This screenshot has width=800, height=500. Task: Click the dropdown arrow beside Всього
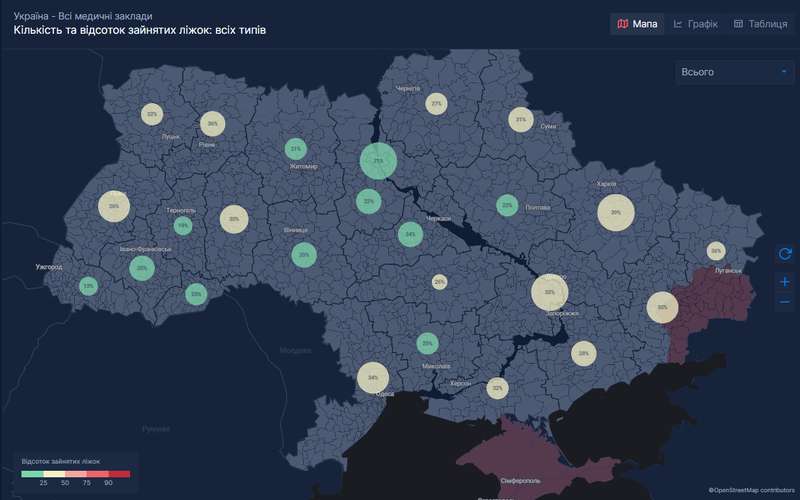783,72
